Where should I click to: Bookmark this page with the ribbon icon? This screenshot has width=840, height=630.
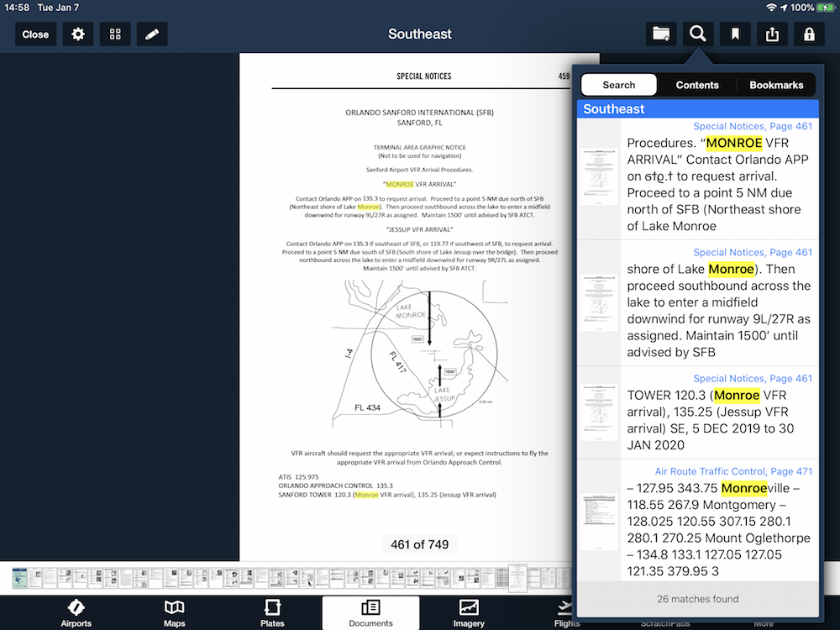click(735, 34)
